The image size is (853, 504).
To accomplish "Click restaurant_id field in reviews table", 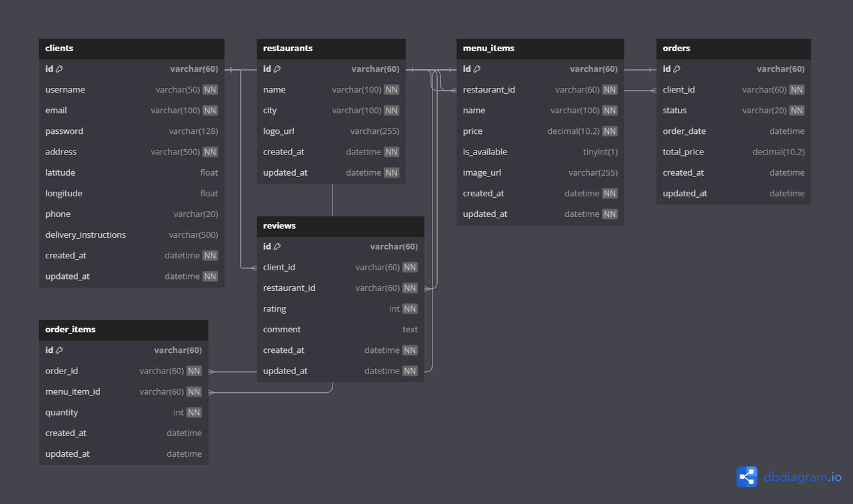I will click(x=341, y=288).
